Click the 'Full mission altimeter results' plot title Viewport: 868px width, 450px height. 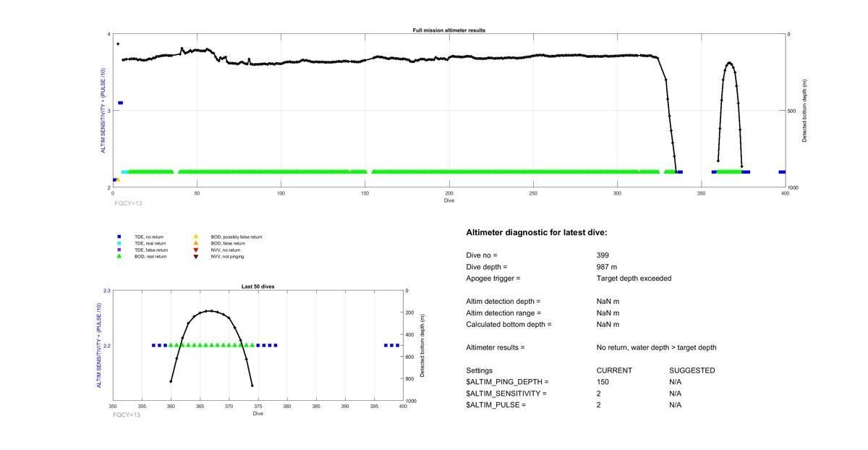pos(449,30)
